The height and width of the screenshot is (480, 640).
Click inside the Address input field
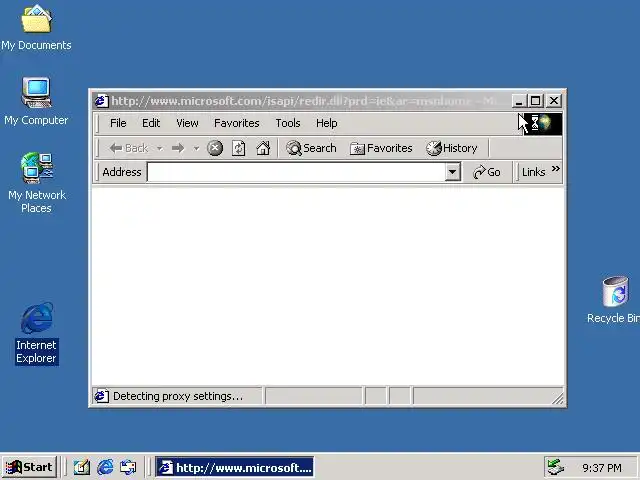click(296, 172)
